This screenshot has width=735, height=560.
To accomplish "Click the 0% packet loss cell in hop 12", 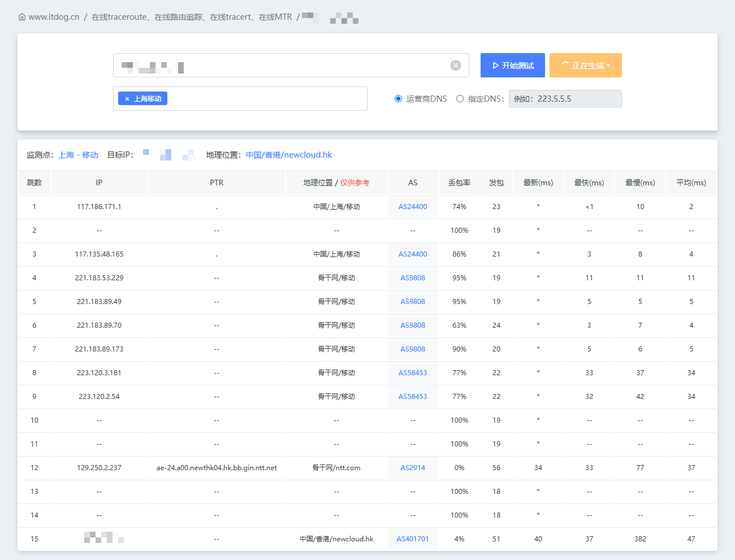I will 459,468.
